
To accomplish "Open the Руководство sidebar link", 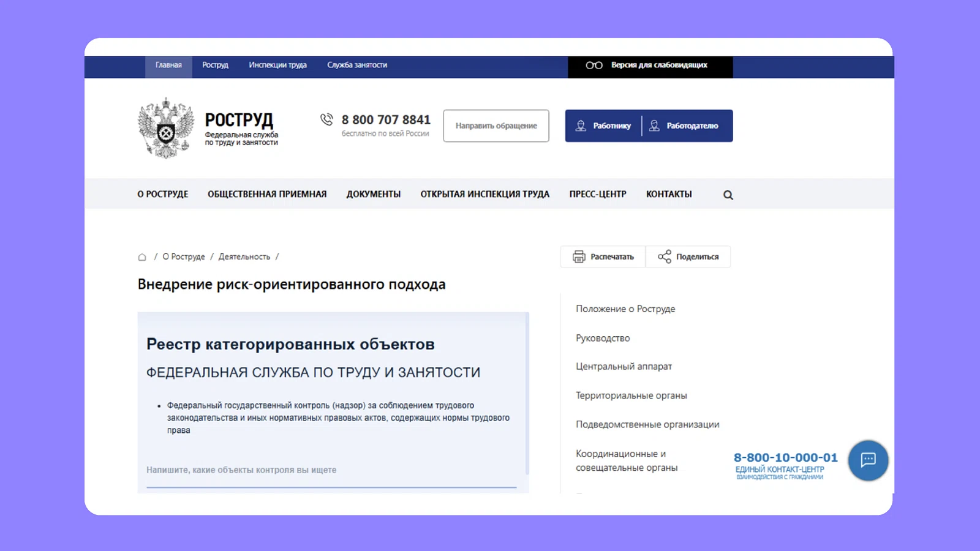I will (603, 338).
